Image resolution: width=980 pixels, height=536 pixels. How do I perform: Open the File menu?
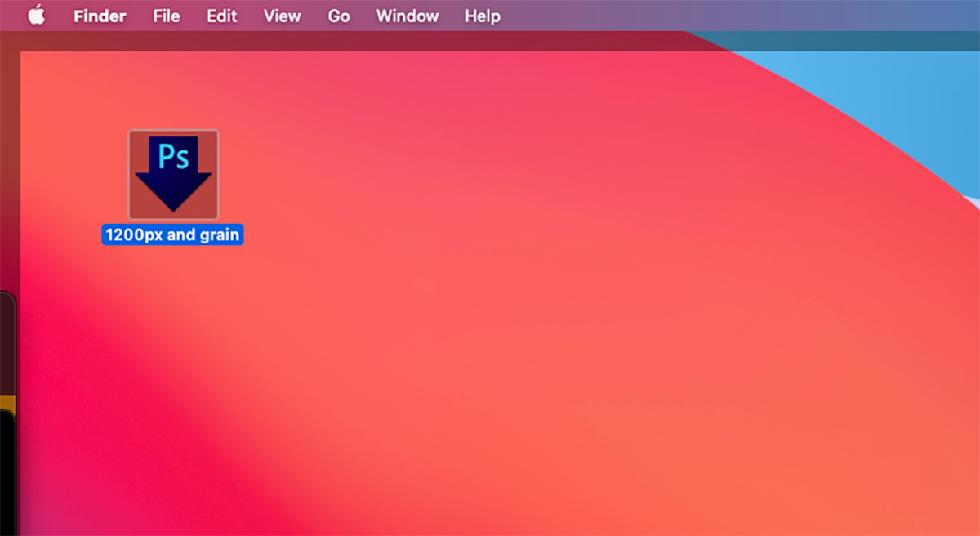point(167,16)
